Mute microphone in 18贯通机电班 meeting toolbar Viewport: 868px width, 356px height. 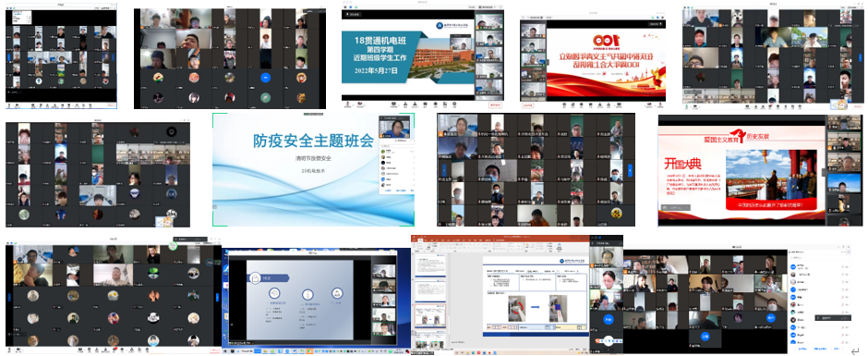click(x=347, y=104)
